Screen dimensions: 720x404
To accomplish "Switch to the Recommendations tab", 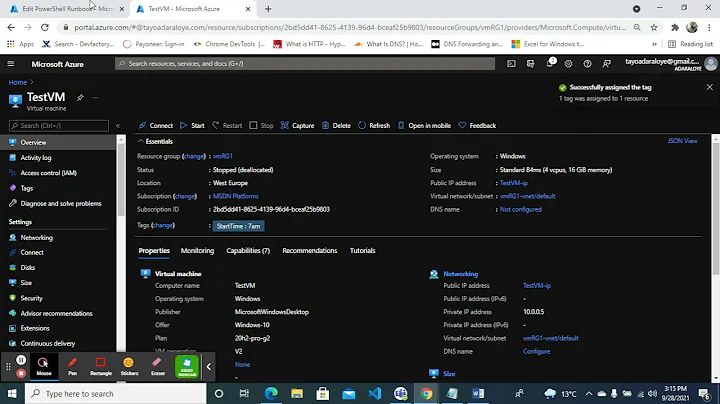I will (309, 251).
